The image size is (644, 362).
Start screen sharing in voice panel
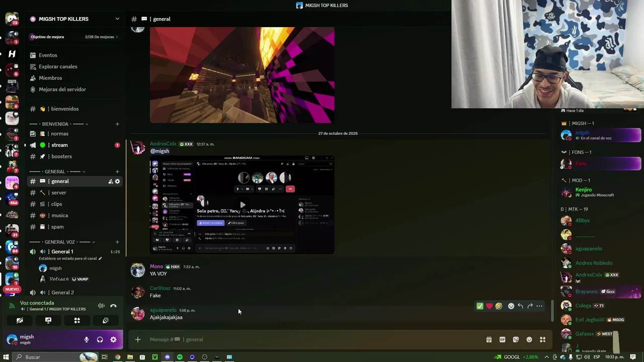(x=48, y=320)
